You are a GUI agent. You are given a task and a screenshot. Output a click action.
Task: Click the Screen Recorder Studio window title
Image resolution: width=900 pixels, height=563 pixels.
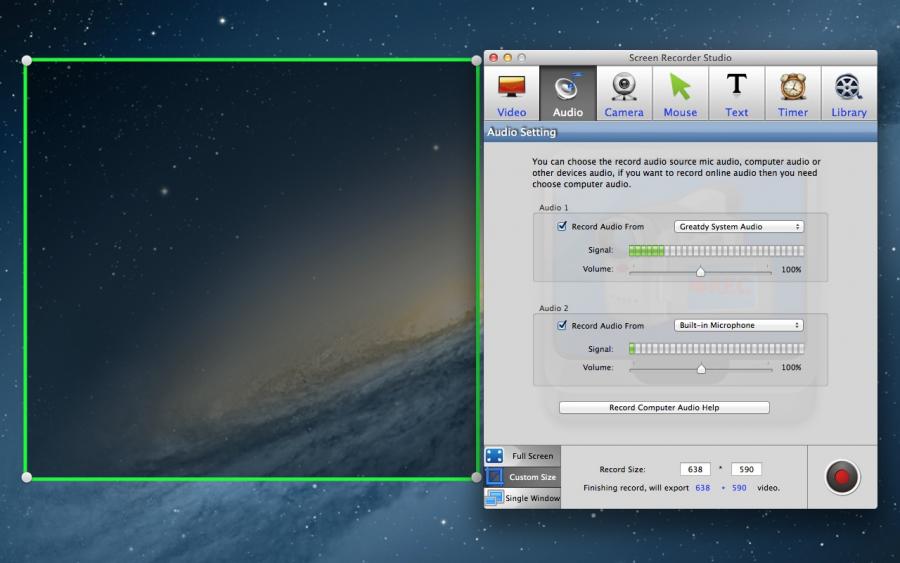[x=680, y=57]
